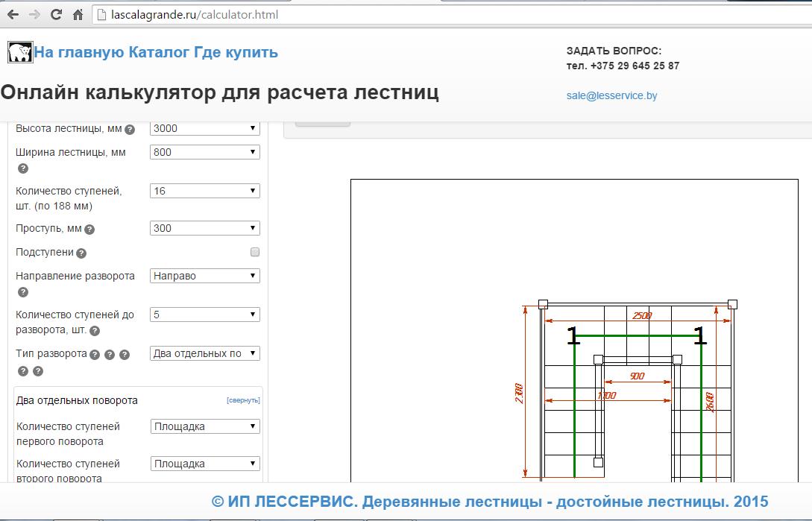Click the 900 dimension label on drawing
812x521 pixels.
(638, 376)
